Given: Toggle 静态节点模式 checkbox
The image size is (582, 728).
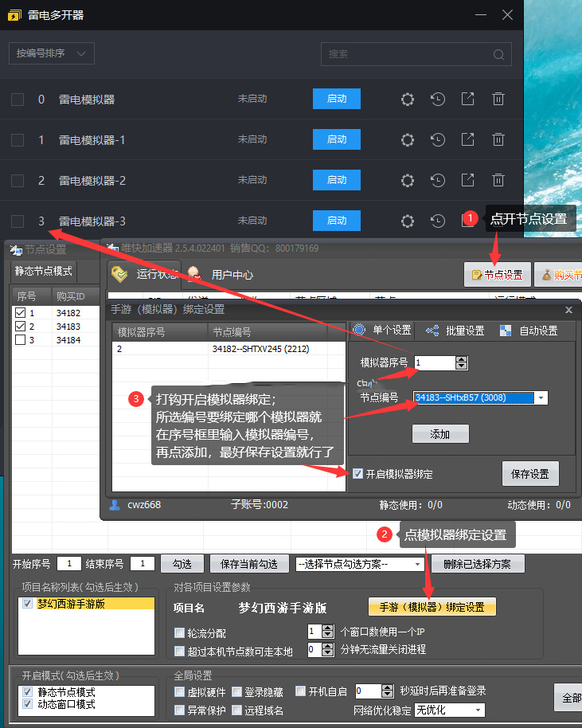Looking at the screenshot, I should pos(27,692).
